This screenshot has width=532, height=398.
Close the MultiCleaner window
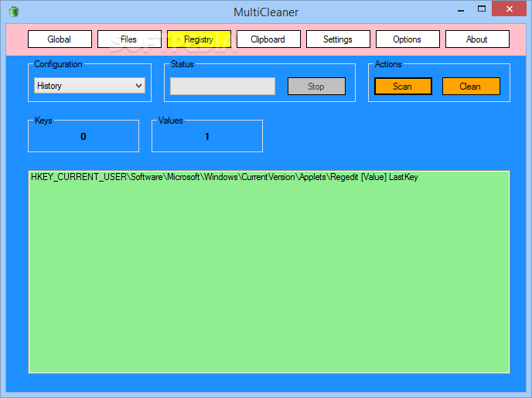click(509, 9)
